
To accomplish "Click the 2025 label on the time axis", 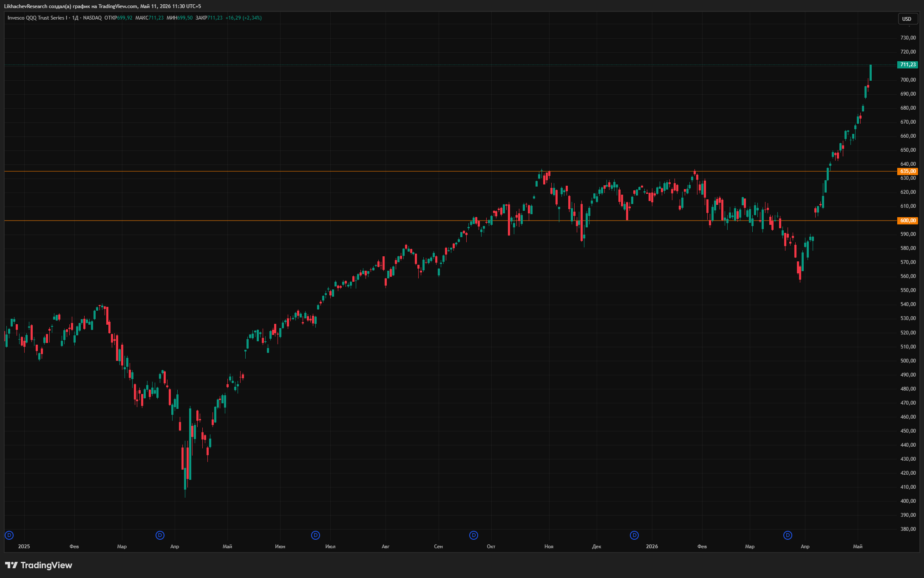I will click(x=24, y=547).
